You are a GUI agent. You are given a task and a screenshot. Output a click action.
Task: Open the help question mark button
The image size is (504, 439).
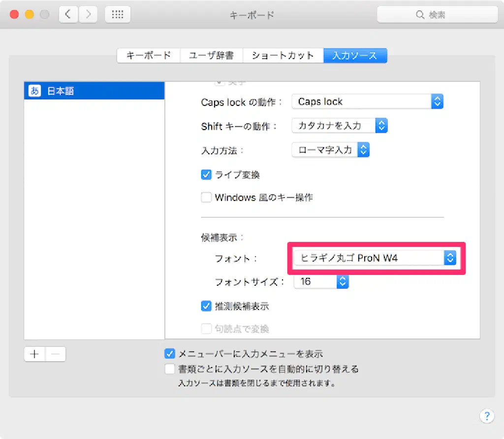point(486,415)
